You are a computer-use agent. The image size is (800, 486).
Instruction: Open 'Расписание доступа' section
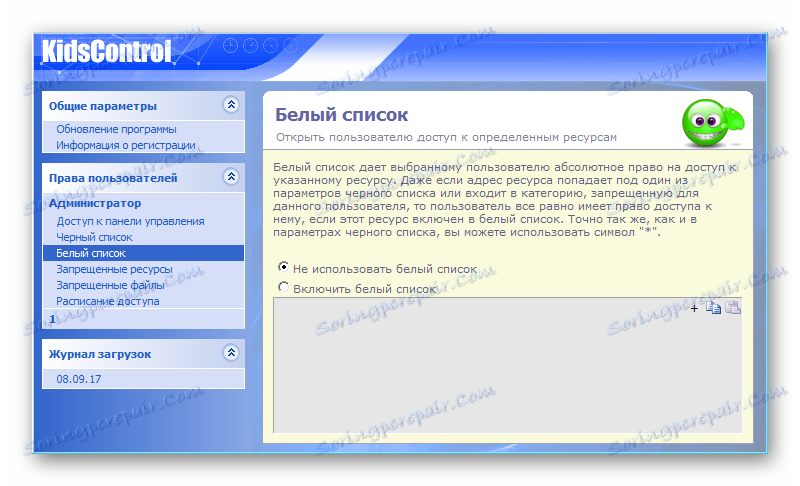[108, 301]
